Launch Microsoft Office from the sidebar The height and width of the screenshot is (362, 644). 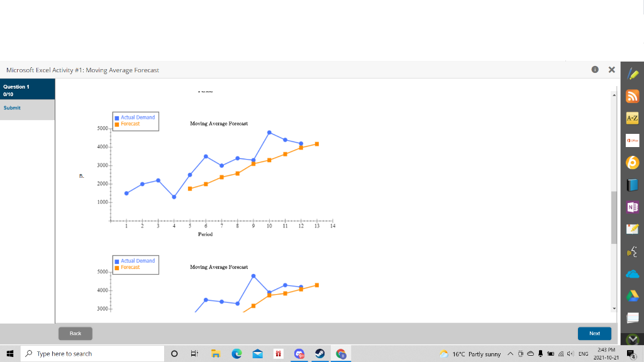[x=632, y=140]
